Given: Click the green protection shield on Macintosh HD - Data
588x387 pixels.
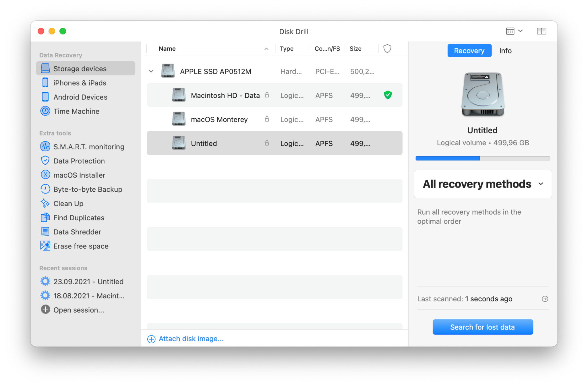Looking at the screenshot, I should [388, 95].
